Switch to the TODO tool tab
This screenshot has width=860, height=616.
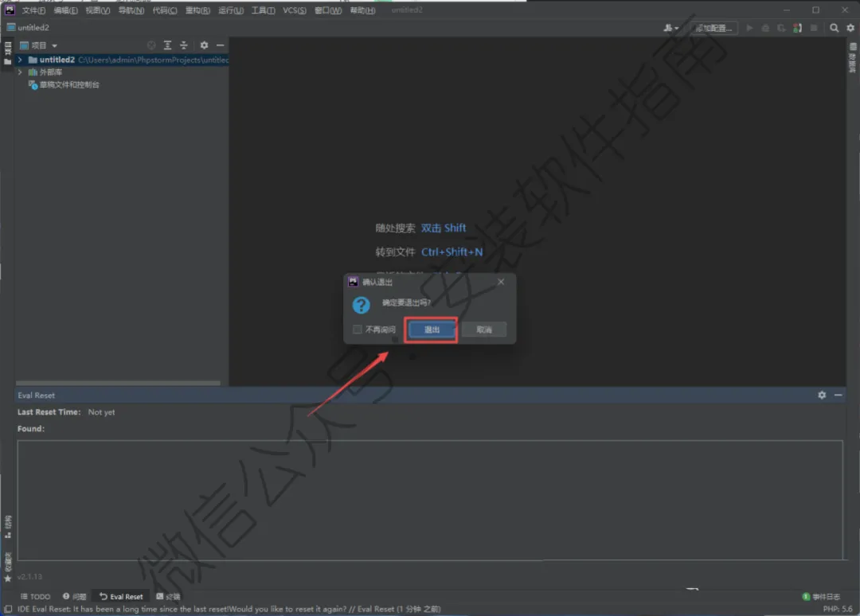[36, 596]
